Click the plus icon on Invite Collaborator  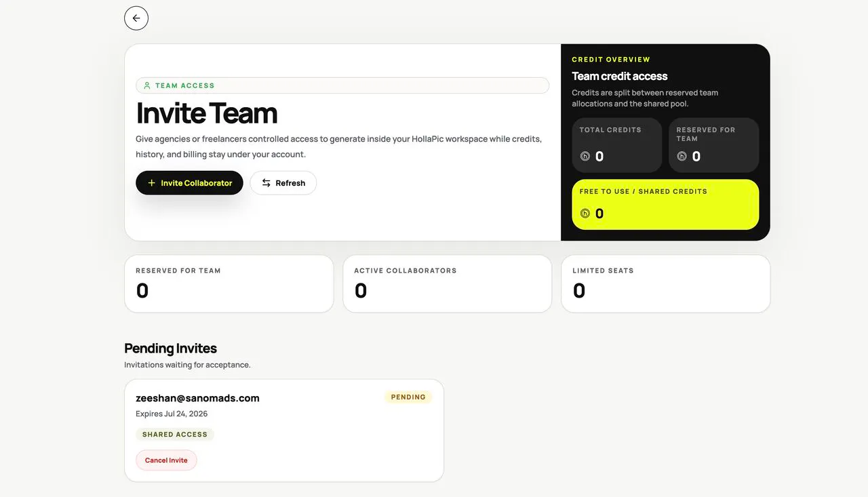(151, 183)
